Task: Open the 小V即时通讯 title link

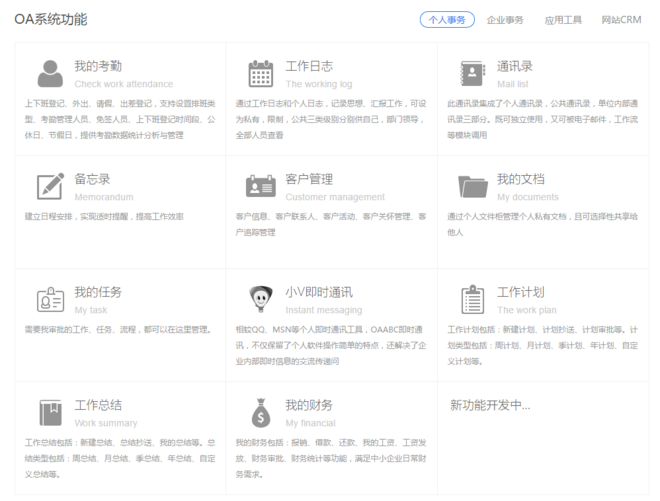Action: (x=319, y=292)
